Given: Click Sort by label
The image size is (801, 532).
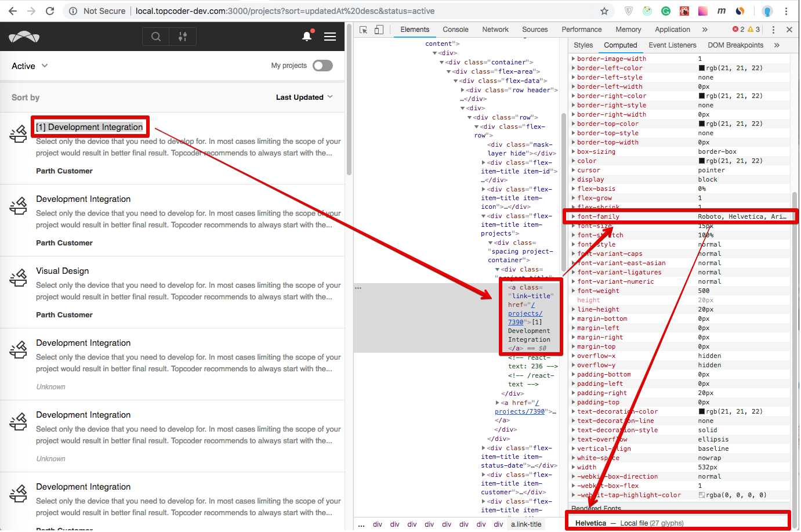Looking at the screenshot, I should 26,97.
